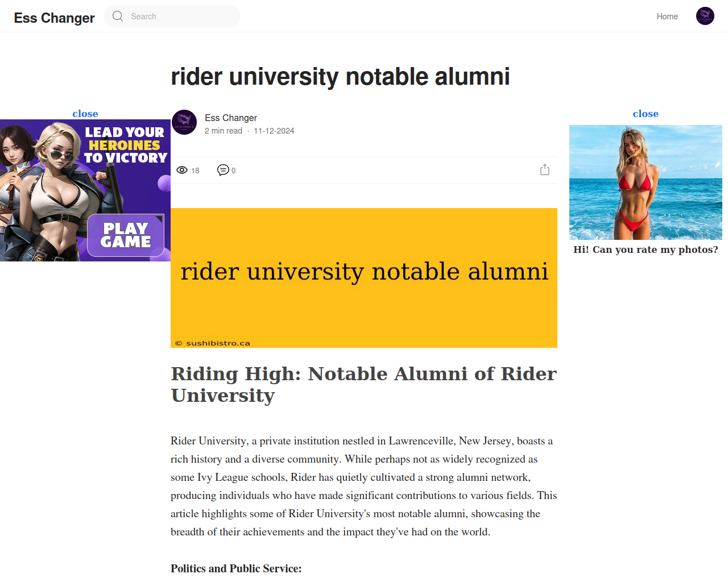728x582 pixels.
Task: Click the Play Game ad button
Action: tap(126, 235)
